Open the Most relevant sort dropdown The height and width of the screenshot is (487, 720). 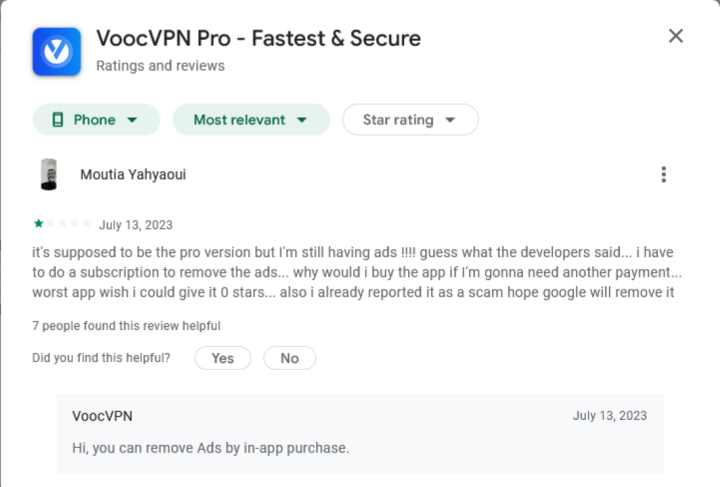(x=251, y=120)
